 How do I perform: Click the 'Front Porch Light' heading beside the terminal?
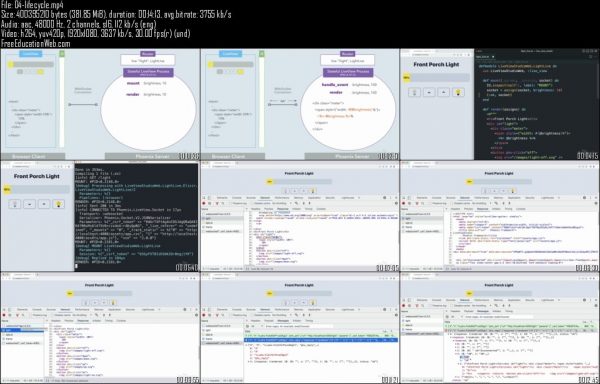(x=37, y=176)
